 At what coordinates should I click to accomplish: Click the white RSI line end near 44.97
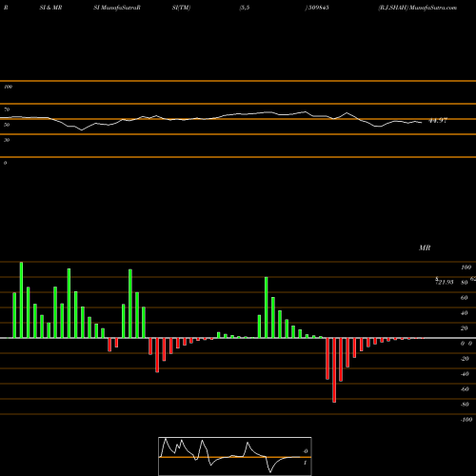click(422, 123)
